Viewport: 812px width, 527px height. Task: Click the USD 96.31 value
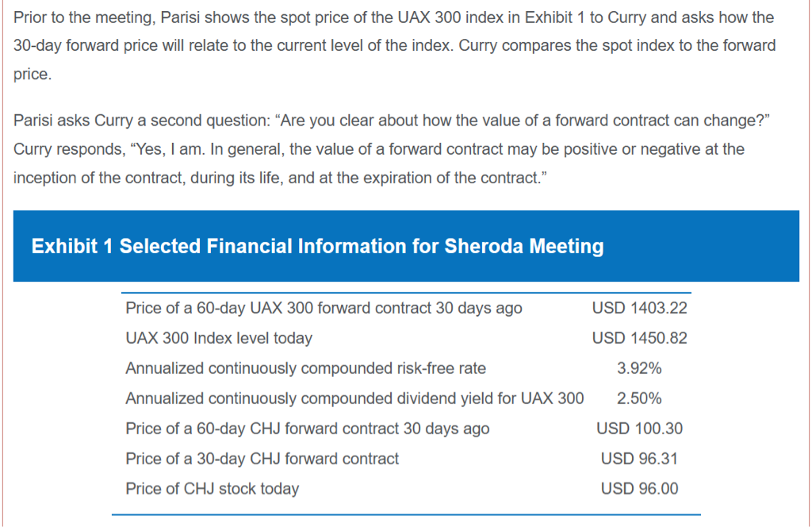pyautogui.click(x=639, y=459)
